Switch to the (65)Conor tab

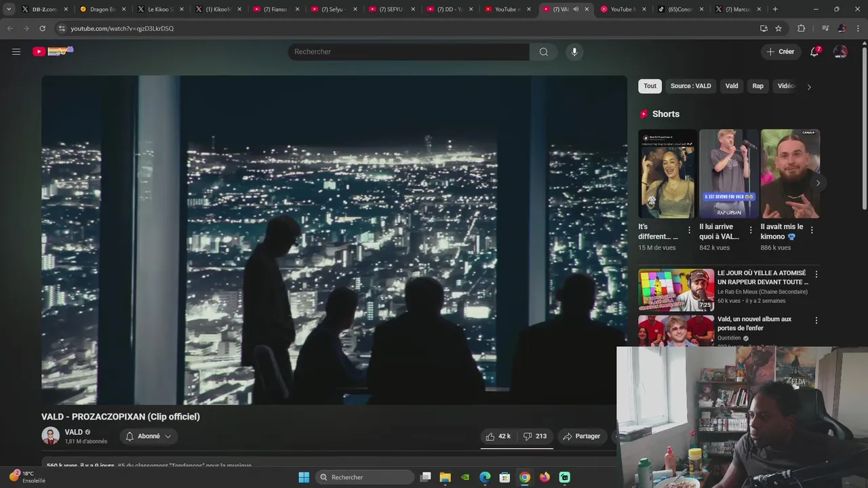680,9
